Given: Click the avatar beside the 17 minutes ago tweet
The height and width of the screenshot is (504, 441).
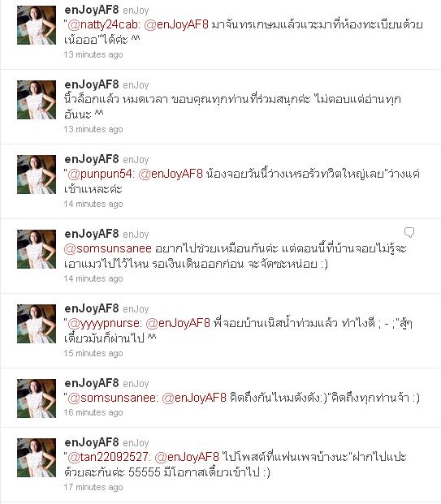Looking at the screenshot, I should point(37,458).
